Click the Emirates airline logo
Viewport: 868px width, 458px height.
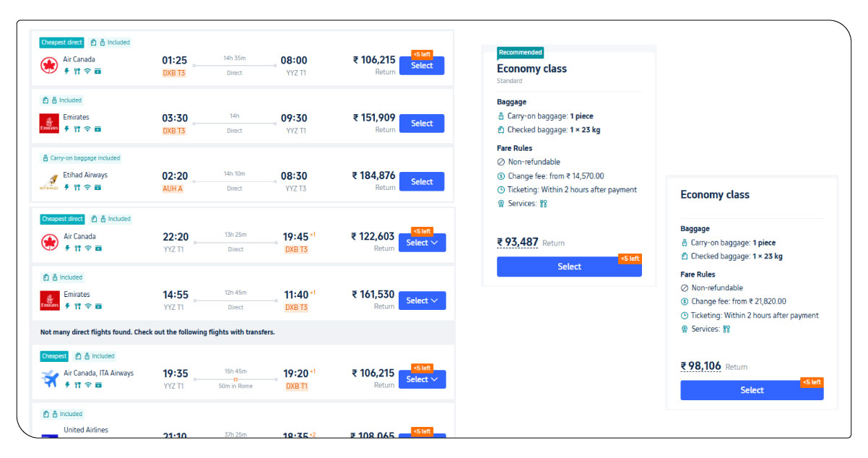pos(49,124)
